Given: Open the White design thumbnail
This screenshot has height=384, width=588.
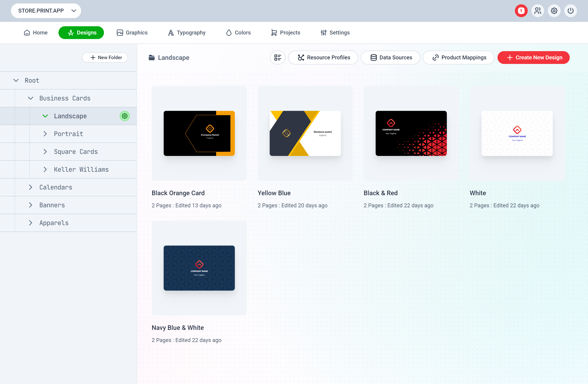Looking at the screenshot, I should (517, 133).
